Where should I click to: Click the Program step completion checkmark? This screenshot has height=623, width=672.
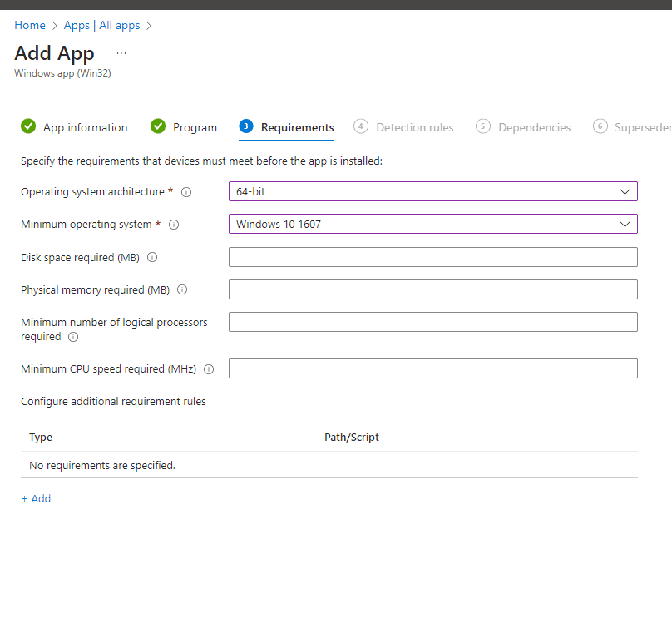(158, 126)
